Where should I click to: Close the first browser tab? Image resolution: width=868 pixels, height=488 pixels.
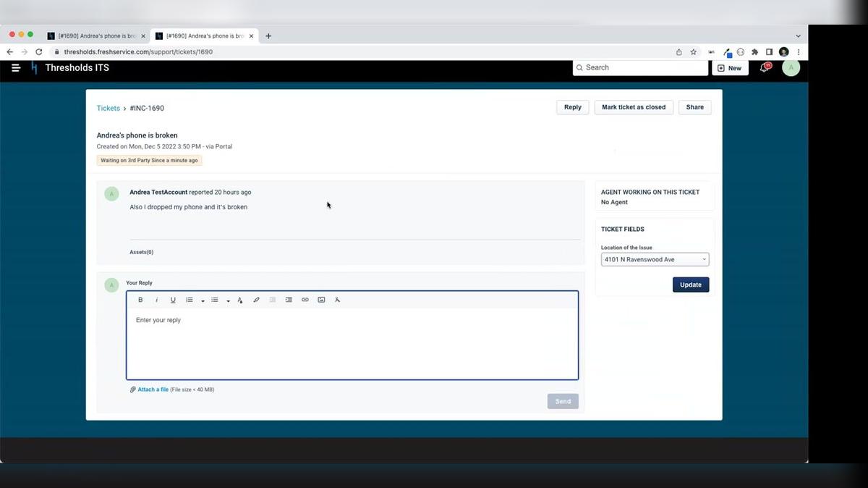coord(143,35)
